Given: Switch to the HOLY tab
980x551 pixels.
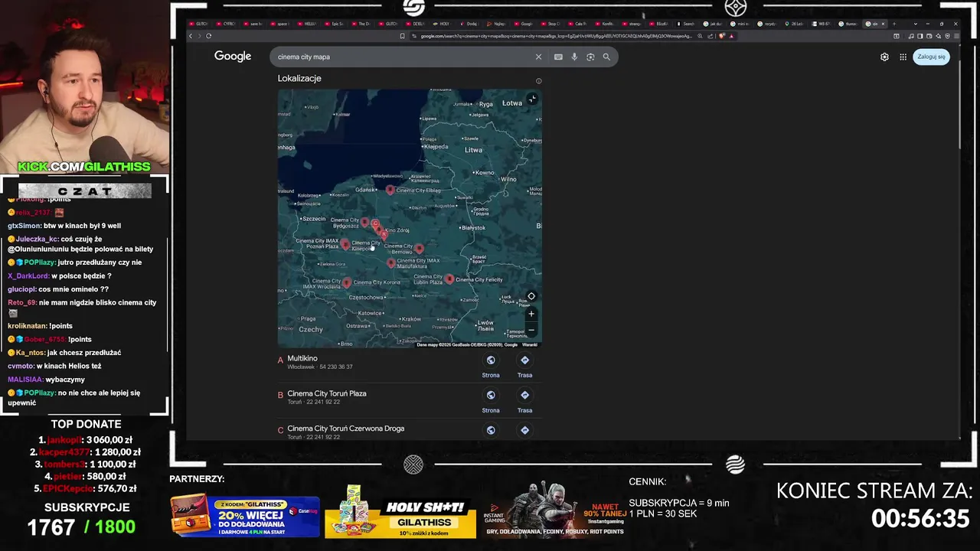Looking at the screenshot, I should click(442, 24).
